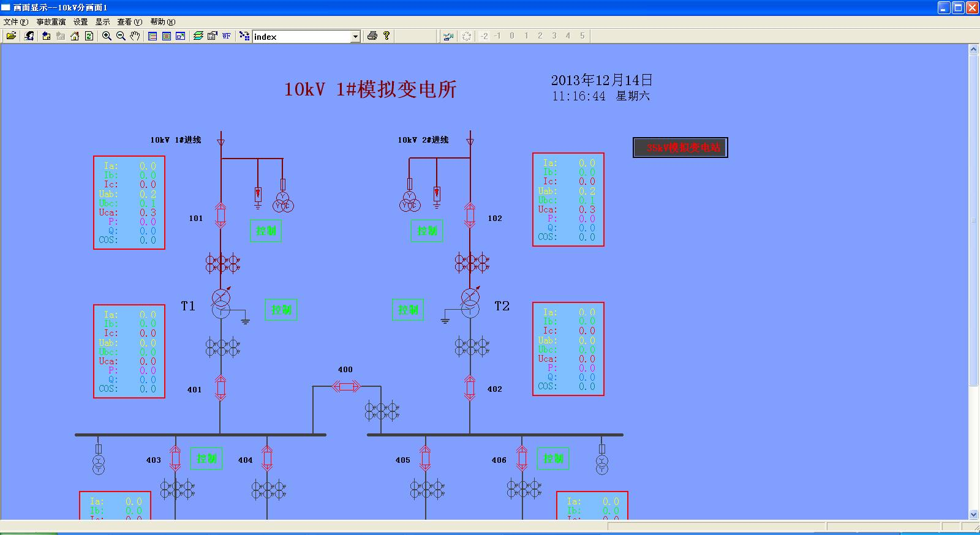980x535 pixels.
Task: Expand the index page dropdown arrow
Action: (355, 37)
